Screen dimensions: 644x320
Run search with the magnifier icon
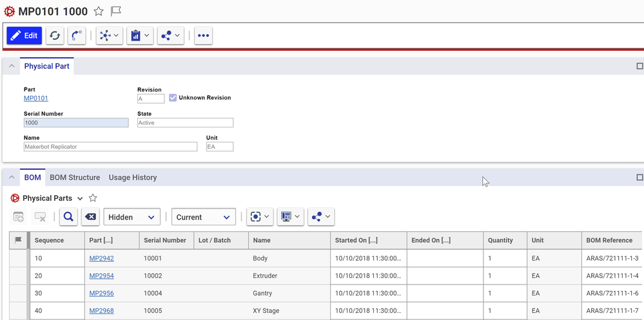coord(68,218)
